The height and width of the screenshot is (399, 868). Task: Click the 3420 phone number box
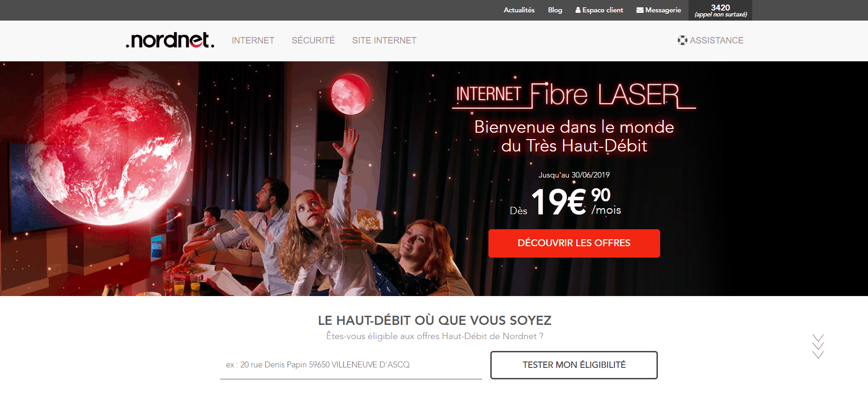click(720, 10)
